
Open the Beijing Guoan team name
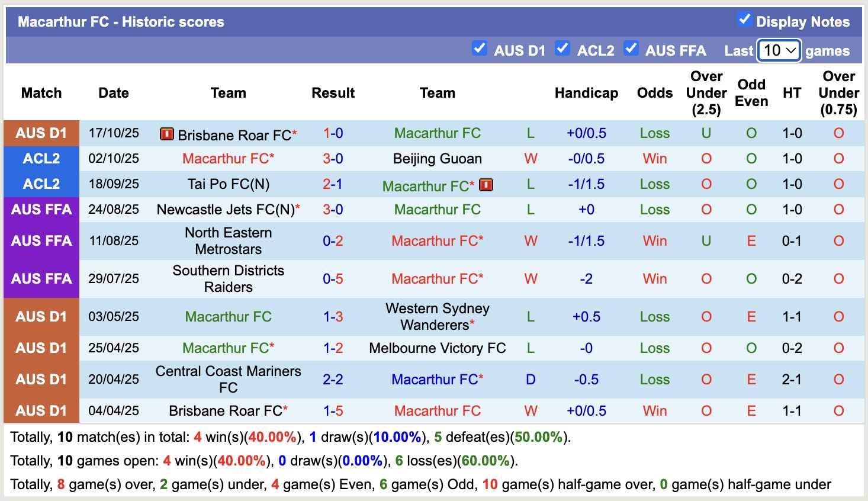(x=437, y=159)
